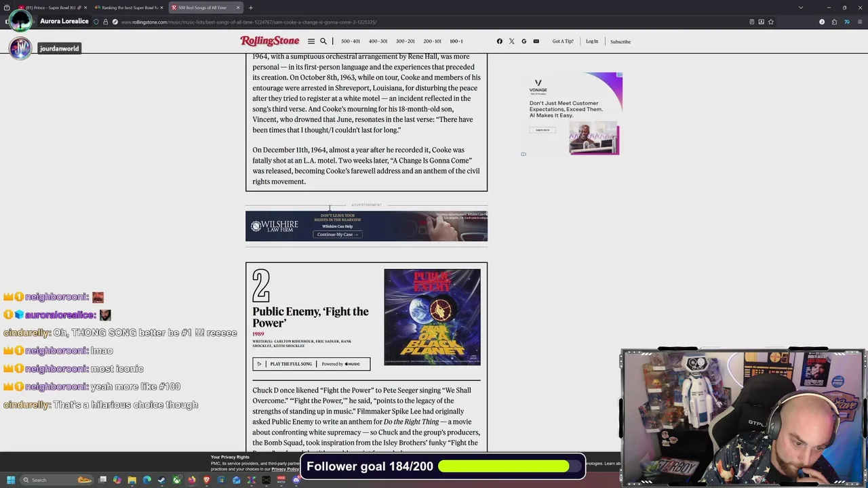Close the 500 Best Songs tab

point(238,7)
